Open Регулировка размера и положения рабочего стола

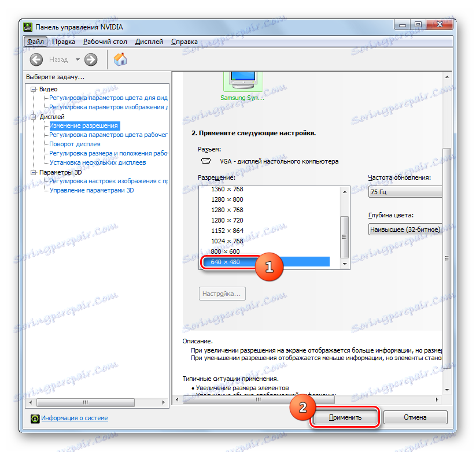(109, 153)
